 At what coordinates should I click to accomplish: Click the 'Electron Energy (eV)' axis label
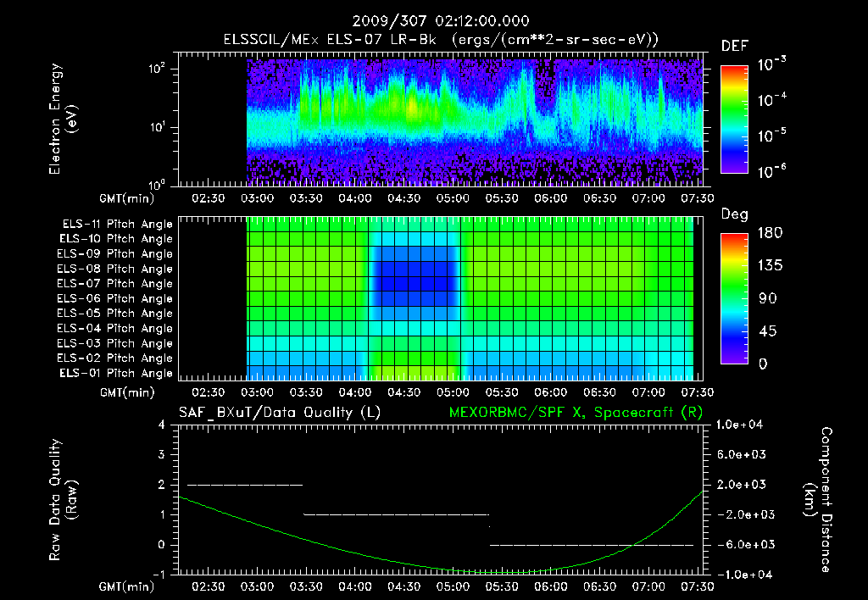coord(63,119)
